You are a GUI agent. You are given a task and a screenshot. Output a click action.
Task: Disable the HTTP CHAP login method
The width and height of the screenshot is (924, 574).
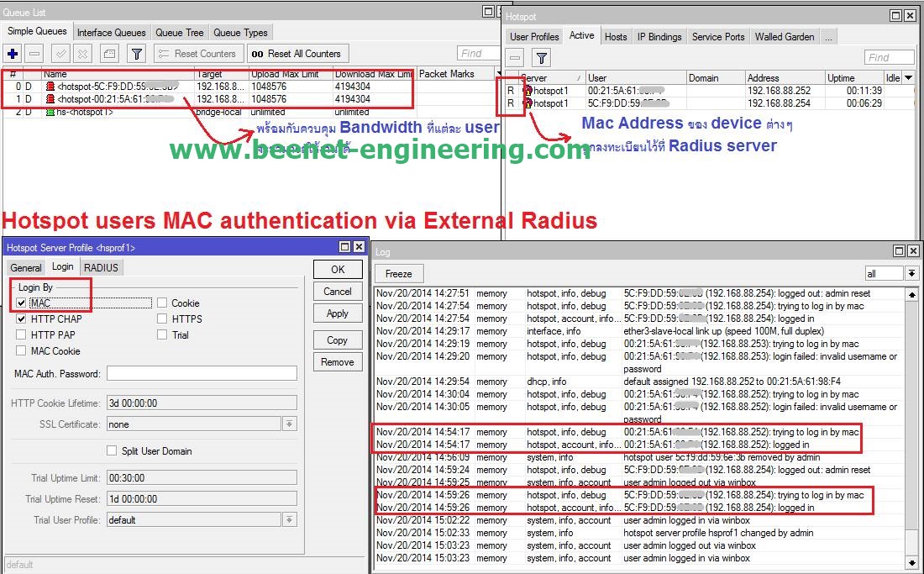(20, 319)
